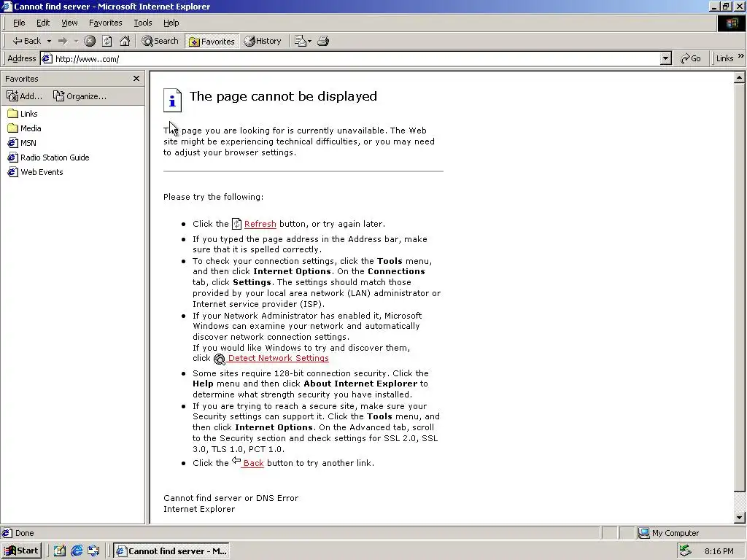Click the Go button
The image size is (747, 560).
(x=691, y=58)
